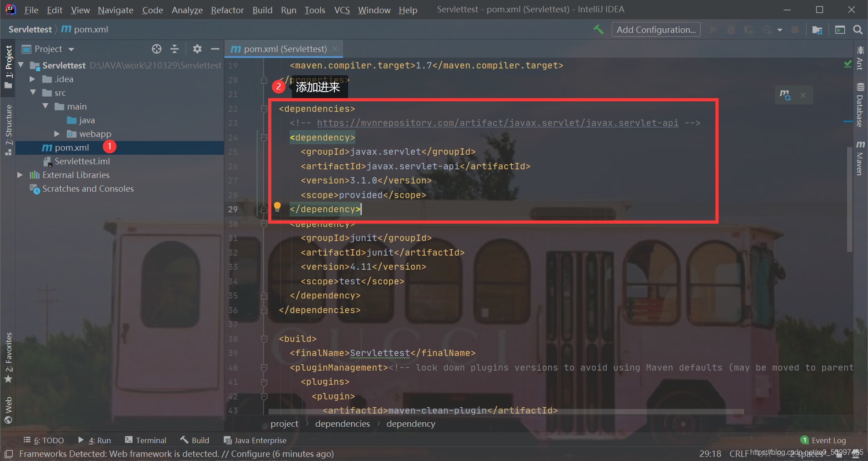
Task: Open the Database tool window
Action: pos(860,105)
